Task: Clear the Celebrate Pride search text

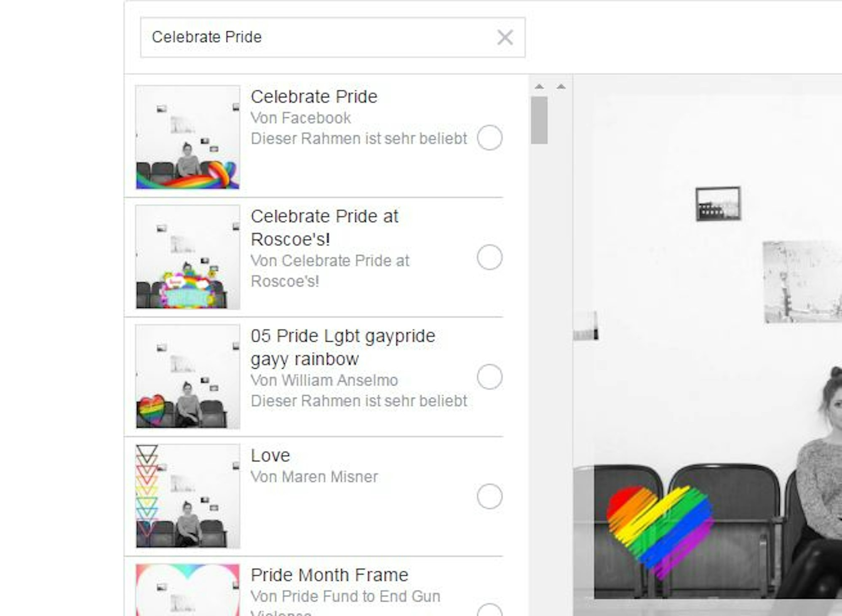Action: (505, 37)
